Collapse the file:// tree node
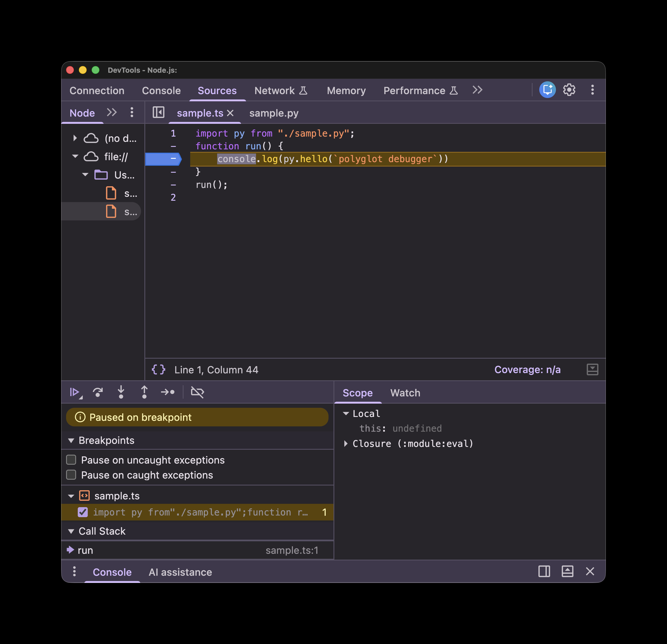 click(75, 157)
